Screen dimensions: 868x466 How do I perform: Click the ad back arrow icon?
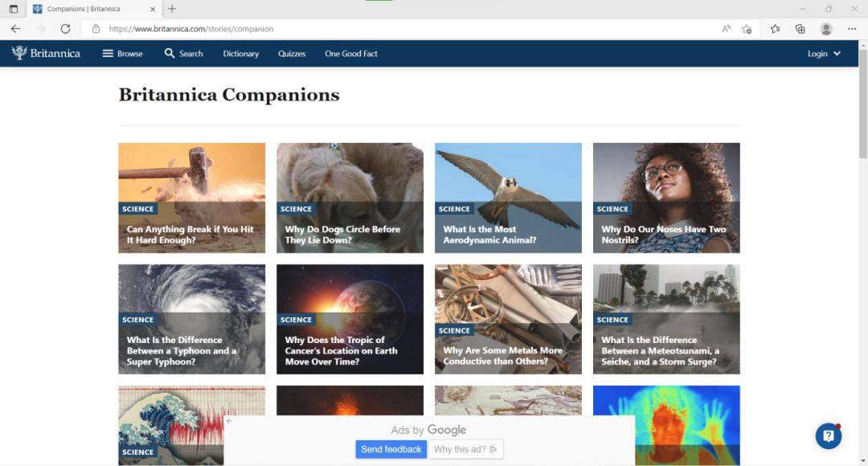click(229, 421)
